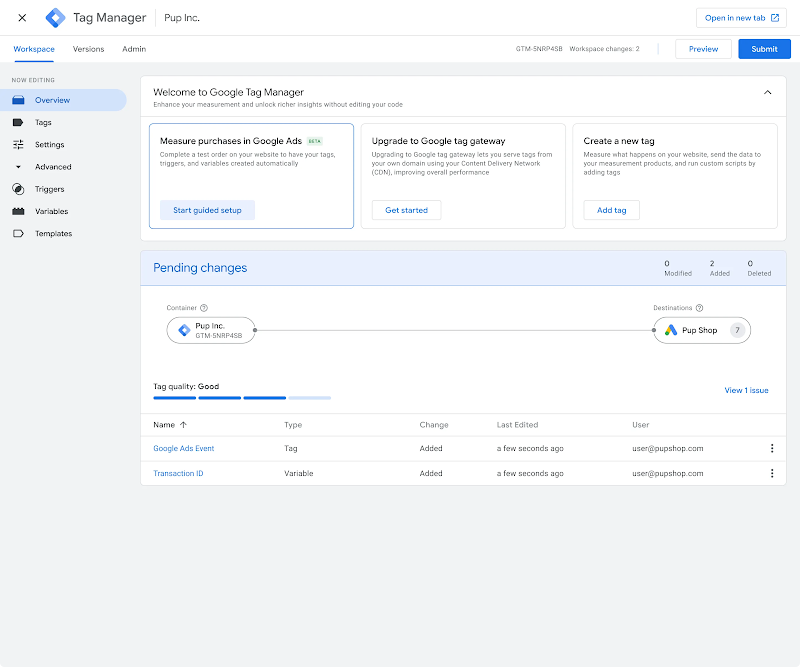
Task: Click the Destinations help question icon
Action: 699,308
